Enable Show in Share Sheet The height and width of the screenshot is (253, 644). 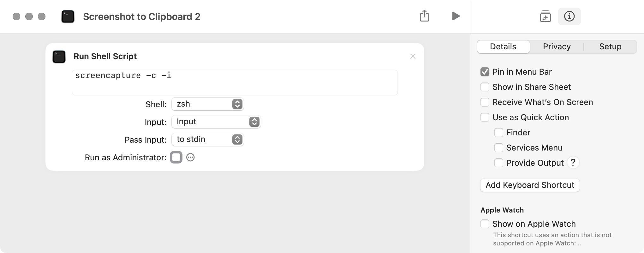tap(485, 87)
